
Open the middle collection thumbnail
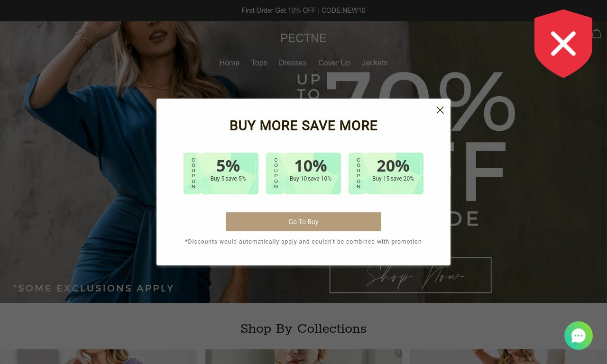pyautogui.click(x=303, y=357)
